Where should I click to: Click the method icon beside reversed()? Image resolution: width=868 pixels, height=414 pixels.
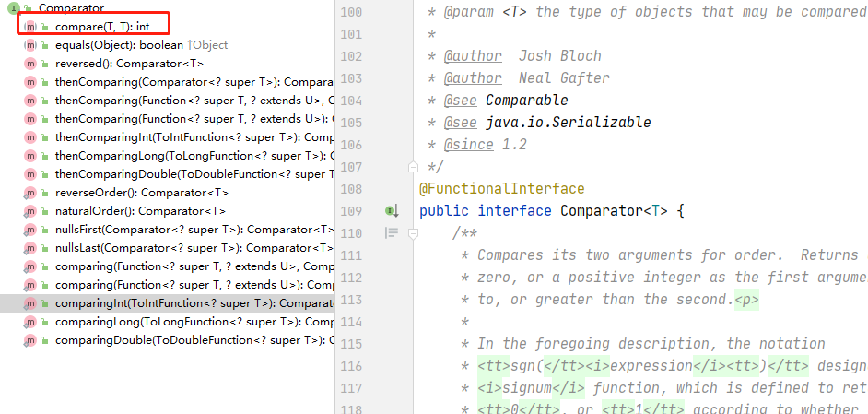tap(30, 64)
